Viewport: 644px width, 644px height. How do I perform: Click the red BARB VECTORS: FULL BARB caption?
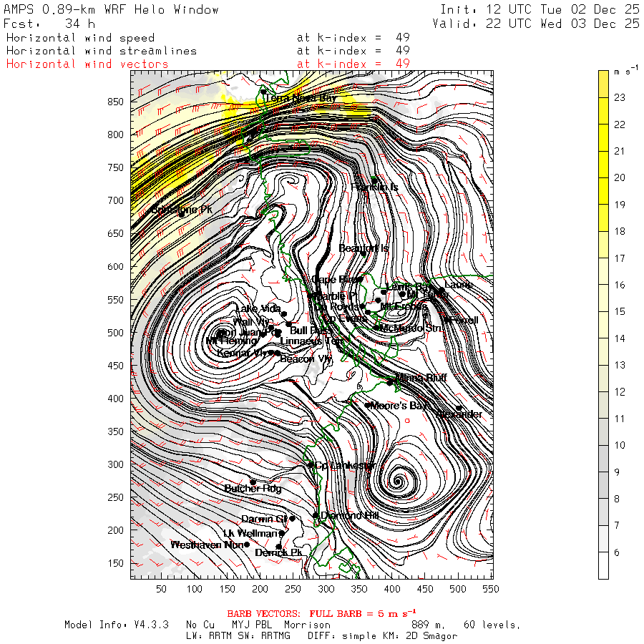click(321, 614)
